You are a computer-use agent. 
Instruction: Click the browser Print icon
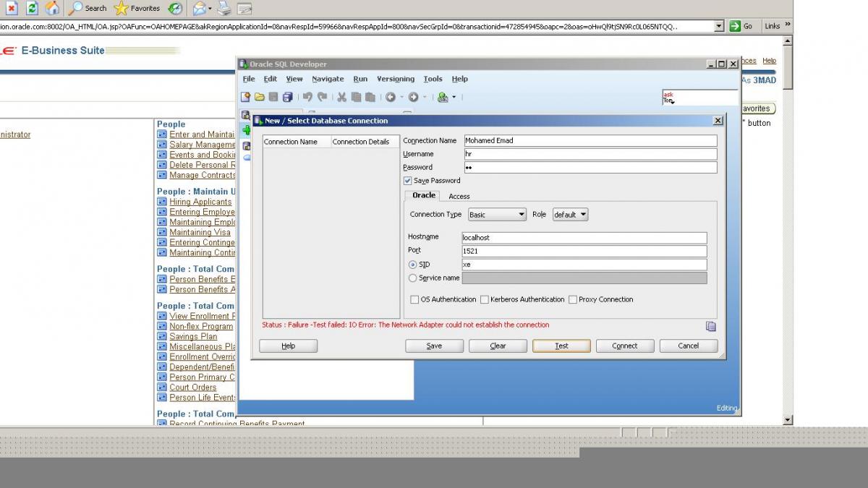(224, 9)
